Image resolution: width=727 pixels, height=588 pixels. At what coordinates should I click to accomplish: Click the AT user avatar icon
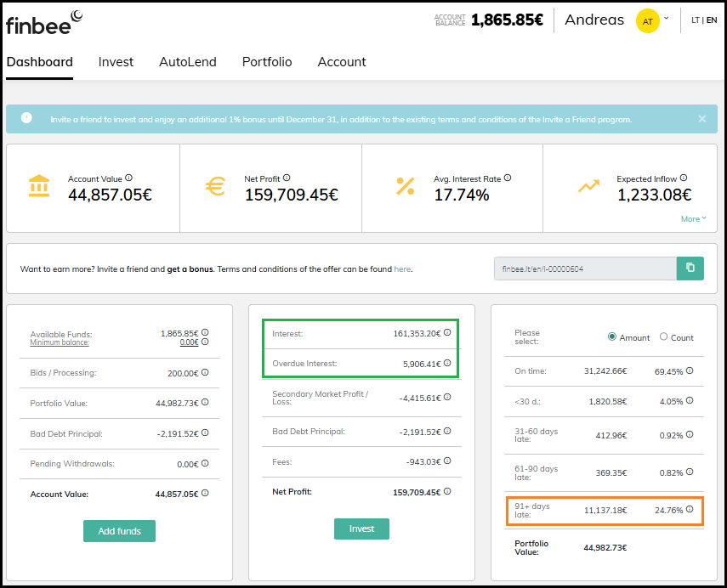[647, 20]
